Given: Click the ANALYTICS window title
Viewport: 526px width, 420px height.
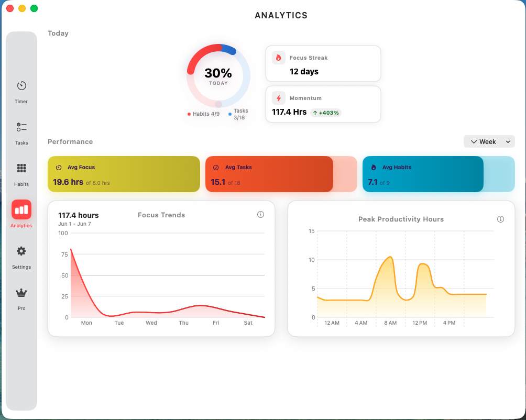Looking at the screenshot, I should click(281, 15).
